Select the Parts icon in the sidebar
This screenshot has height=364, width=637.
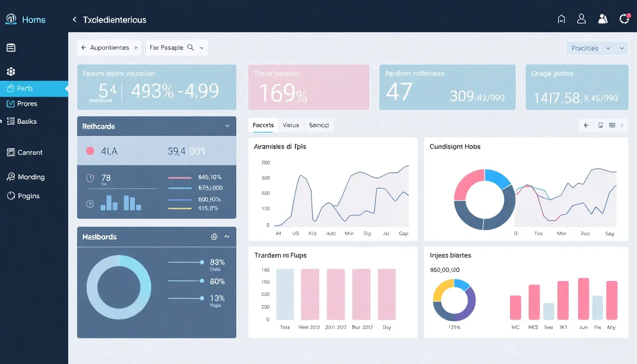click(x=9, y=88)
